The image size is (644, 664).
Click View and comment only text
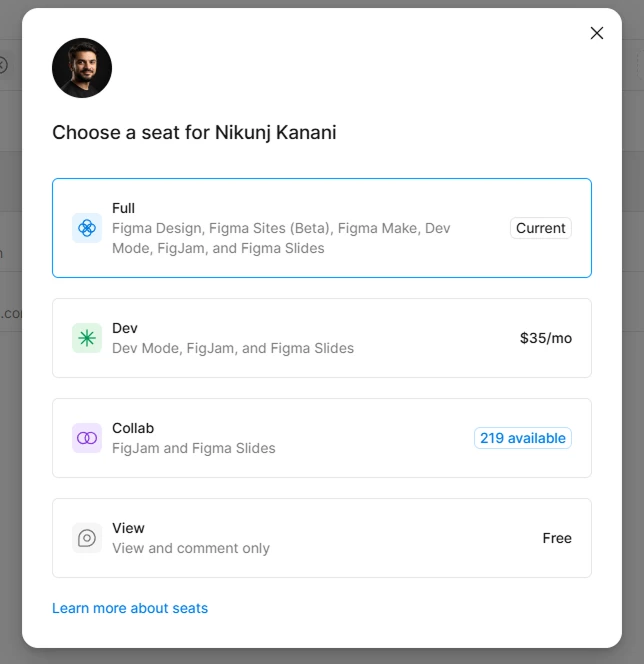tap(191, 548)
